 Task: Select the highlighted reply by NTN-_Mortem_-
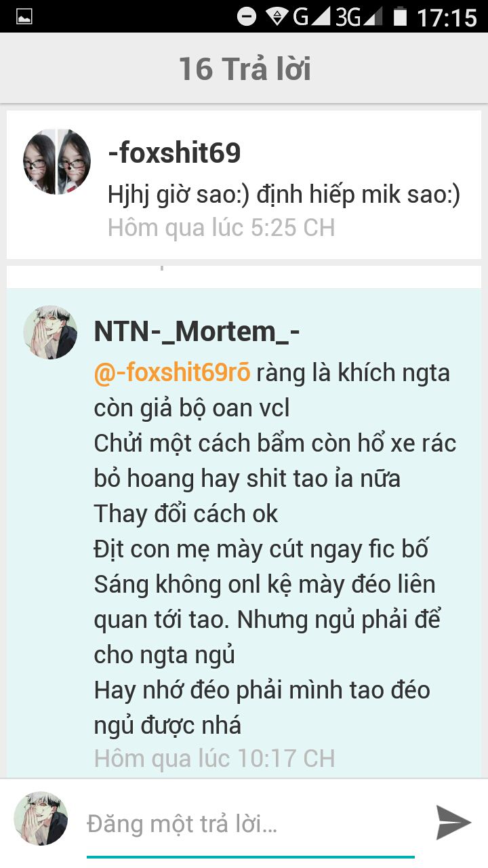click(x=244, y=533)
